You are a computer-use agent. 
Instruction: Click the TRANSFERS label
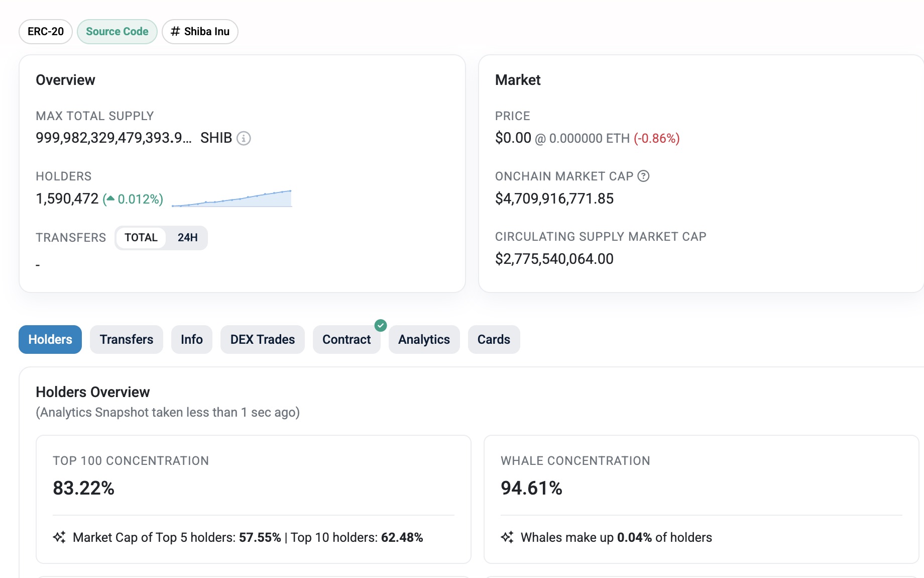(71, 238)
